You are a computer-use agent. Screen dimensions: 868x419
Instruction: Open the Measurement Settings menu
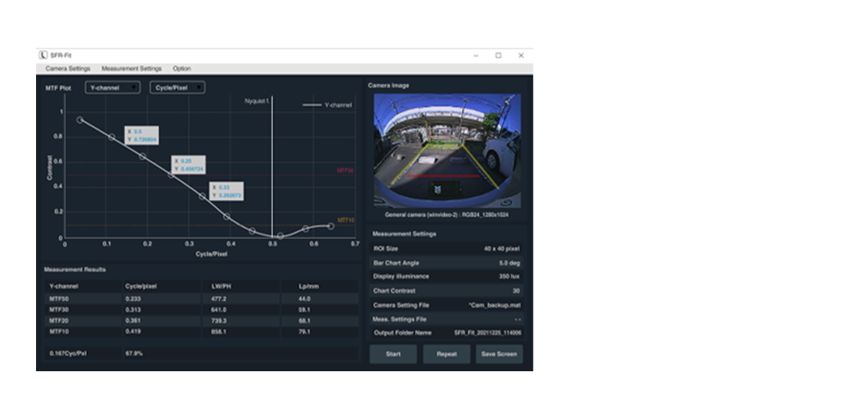click(x=131, y=68)
